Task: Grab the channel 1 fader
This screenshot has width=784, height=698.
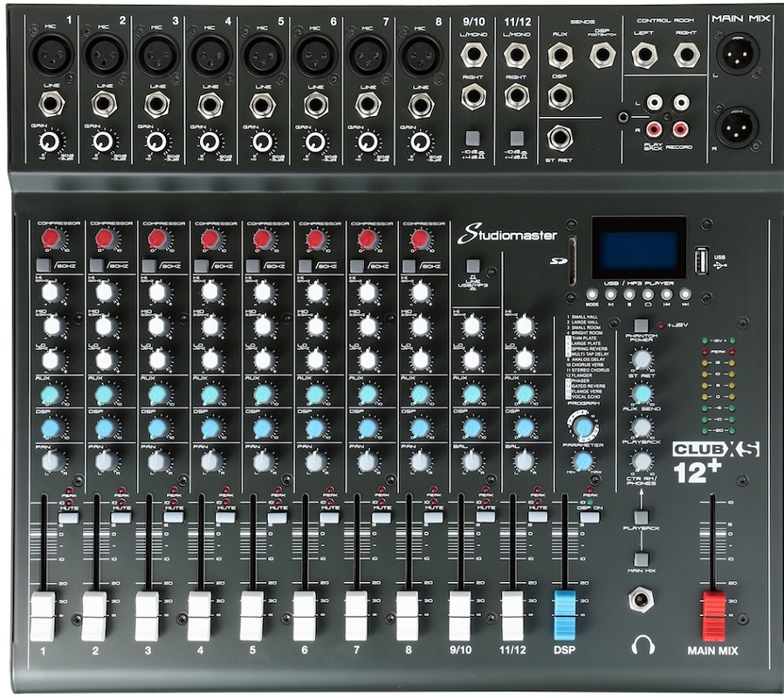Action: [43, 616]
